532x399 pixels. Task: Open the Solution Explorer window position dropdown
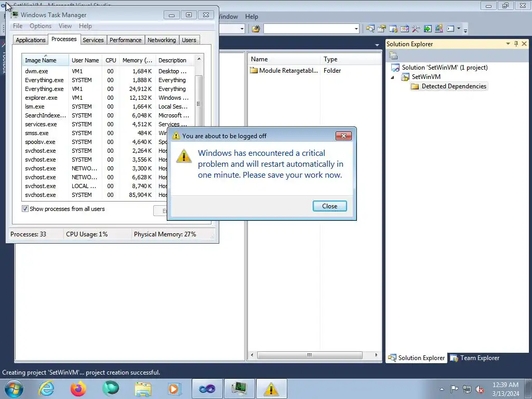(508, 44)
